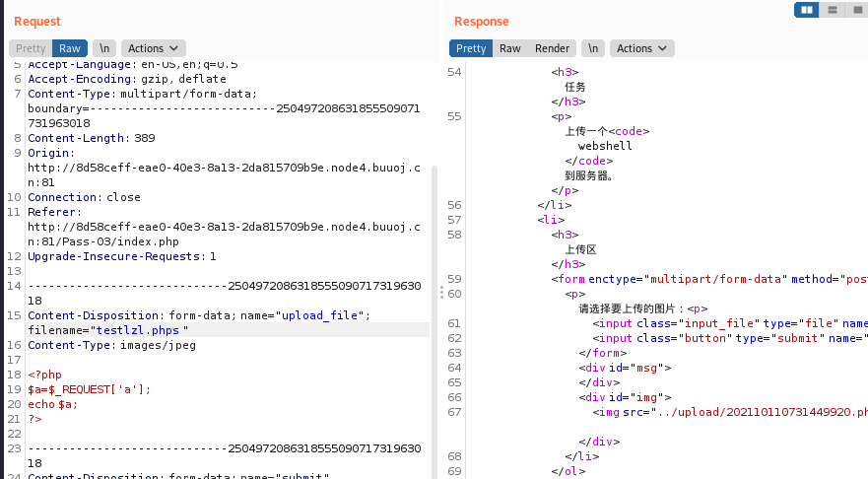Select the Pretty tab in Request pane
868x479 pixels.
pyautogui.click(x=31, y=48)
